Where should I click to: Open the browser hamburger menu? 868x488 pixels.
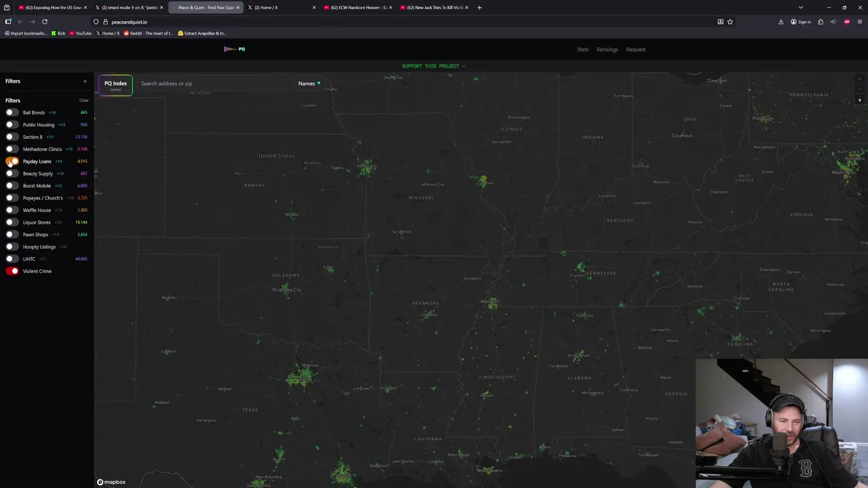[860, 22]
